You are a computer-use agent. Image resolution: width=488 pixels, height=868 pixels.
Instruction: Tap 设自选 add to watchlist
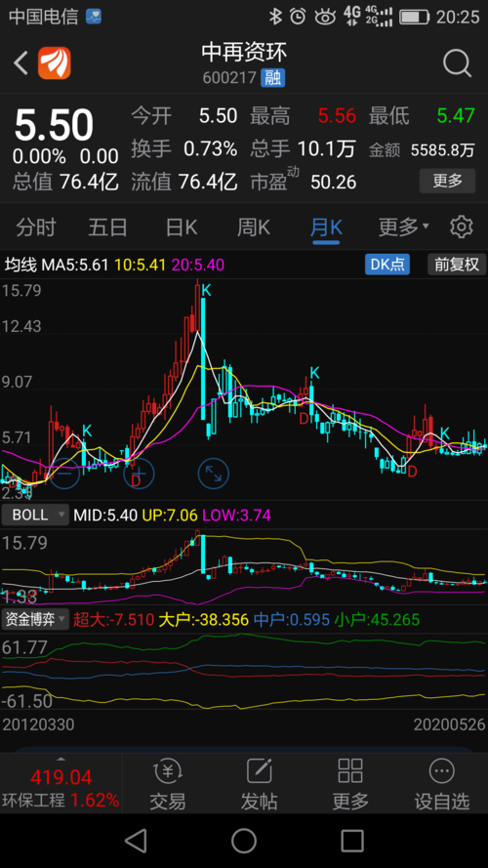click(442, 785)
